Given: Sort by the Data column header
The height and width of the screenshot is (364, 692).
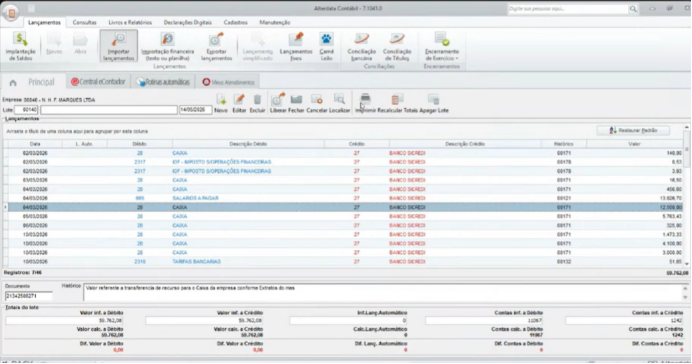Looking at the screenshot, I should (35, 144).
